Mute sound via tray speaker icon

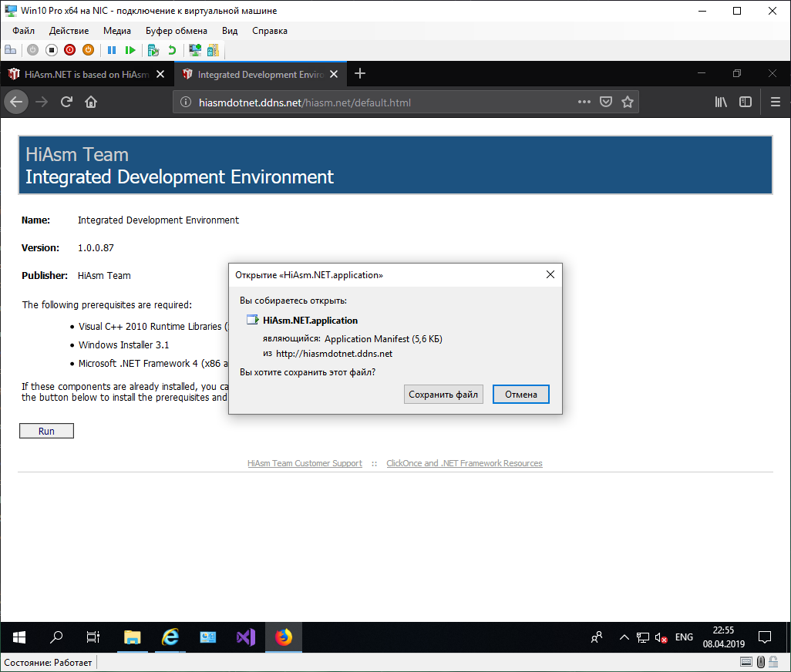[x=661, y=637]
